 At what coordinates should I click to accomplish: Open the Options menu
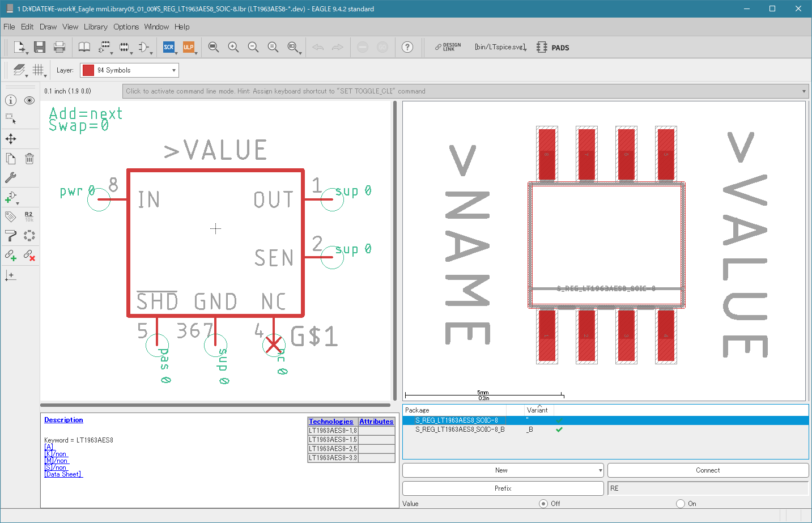(126, 27)
